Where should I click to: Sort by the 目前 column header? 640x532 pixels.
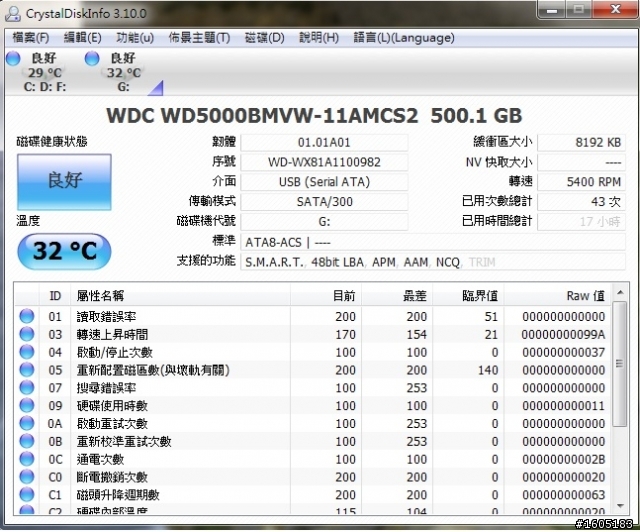pos(326,296)
